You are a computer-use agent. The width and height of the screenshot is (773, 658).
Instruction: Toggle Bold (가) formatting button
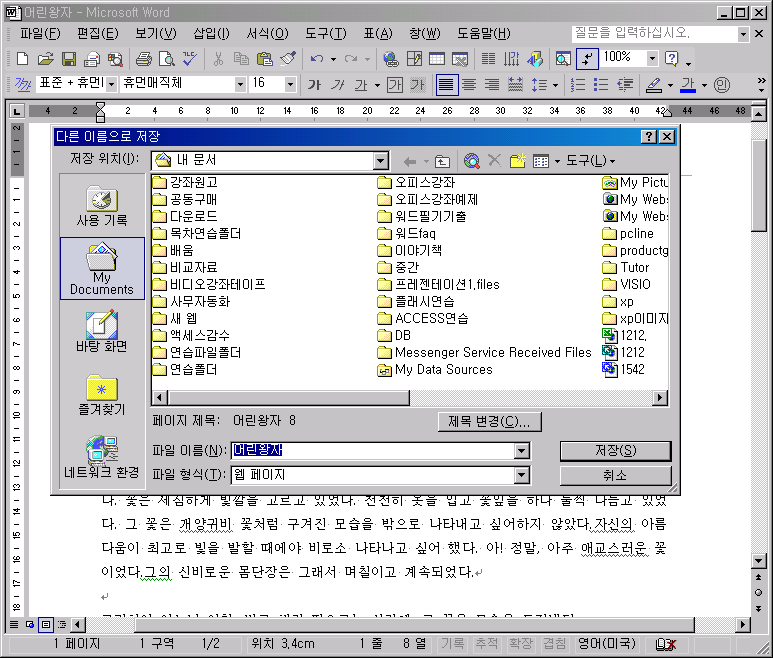(314, 85)
